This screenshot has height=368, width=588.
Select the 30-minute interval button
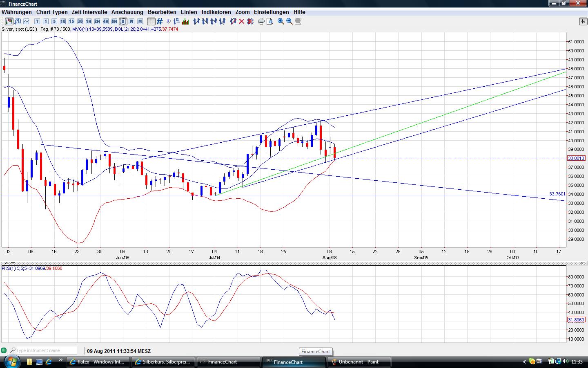(x=80, y=21)
